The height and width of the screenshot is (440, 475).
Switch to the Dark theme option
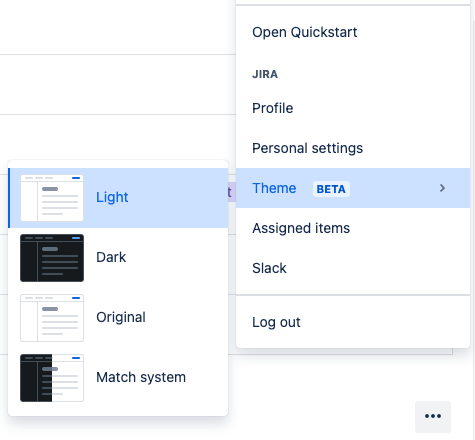118,258
